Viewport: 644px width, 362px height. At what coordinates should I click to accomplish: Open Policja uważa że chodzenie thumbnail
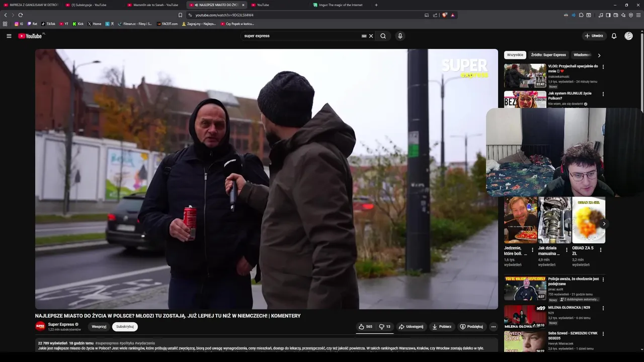point(525,288)
